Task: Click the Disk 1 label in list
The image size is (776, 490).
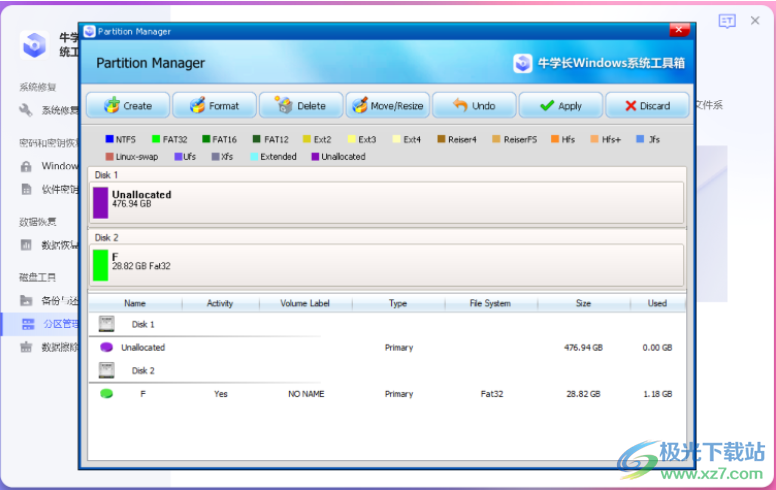Action: [143, 324]
